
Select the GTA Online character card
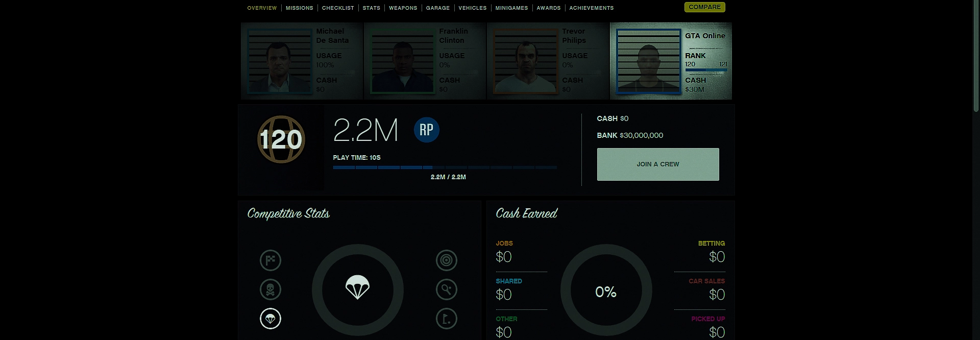click(671, 61)
